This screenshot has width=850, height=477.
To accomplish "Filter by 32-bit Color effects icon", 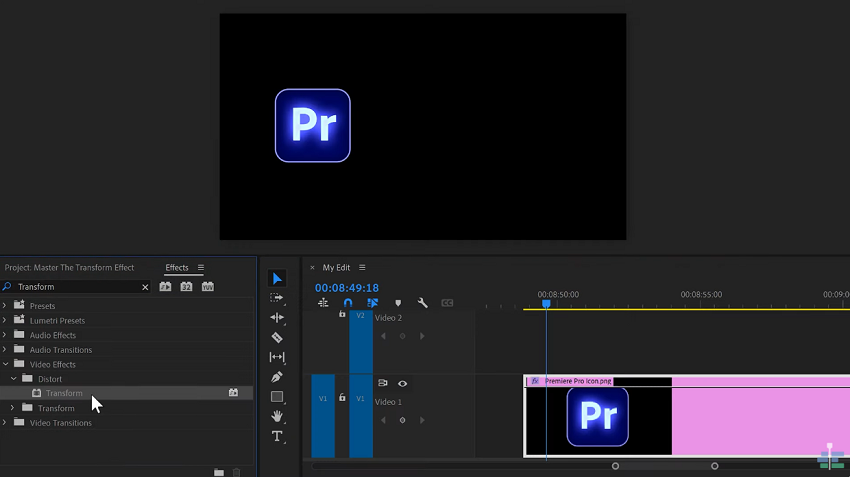I will coord(186,287).
